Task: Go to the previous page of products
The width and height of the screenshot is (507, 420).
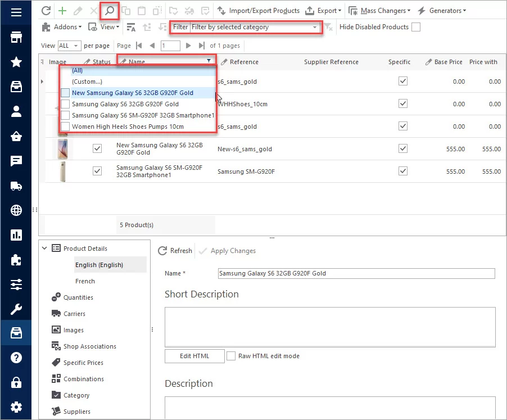Action: pos(152,46)
